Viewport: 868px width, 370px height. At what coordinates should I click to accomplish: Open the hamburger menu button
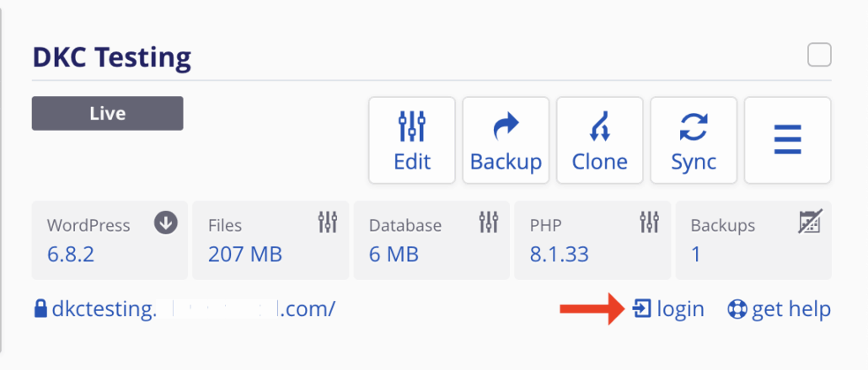pos(787,140)
